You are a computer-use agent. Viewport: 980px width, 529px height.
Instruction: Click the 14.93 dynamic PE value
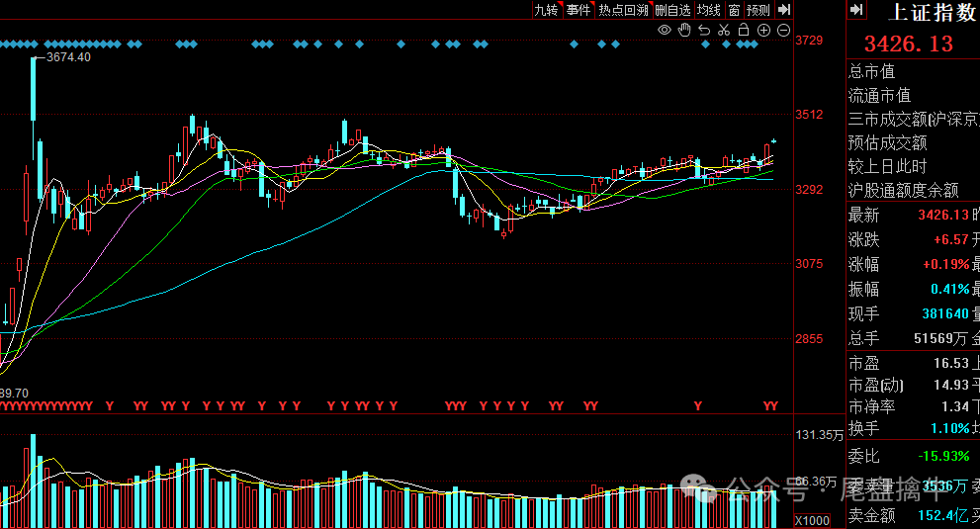[951, 385]
